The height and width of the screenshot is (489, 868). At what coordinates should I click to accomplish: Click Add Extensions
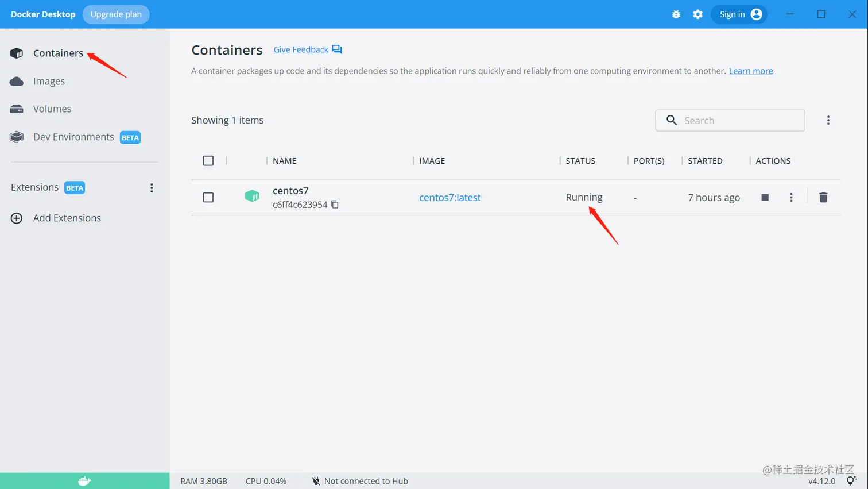click(67, 218)
